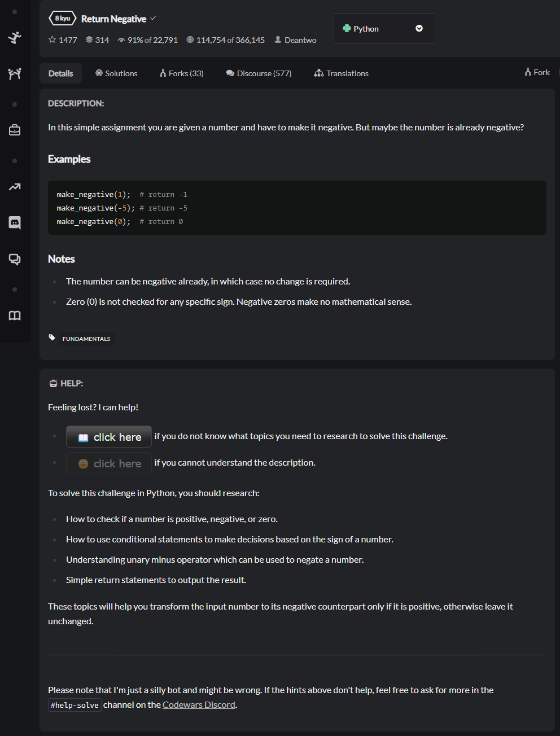
Task: Open the Forum chat bubbles icon
Action: click(x=14, y=259)
